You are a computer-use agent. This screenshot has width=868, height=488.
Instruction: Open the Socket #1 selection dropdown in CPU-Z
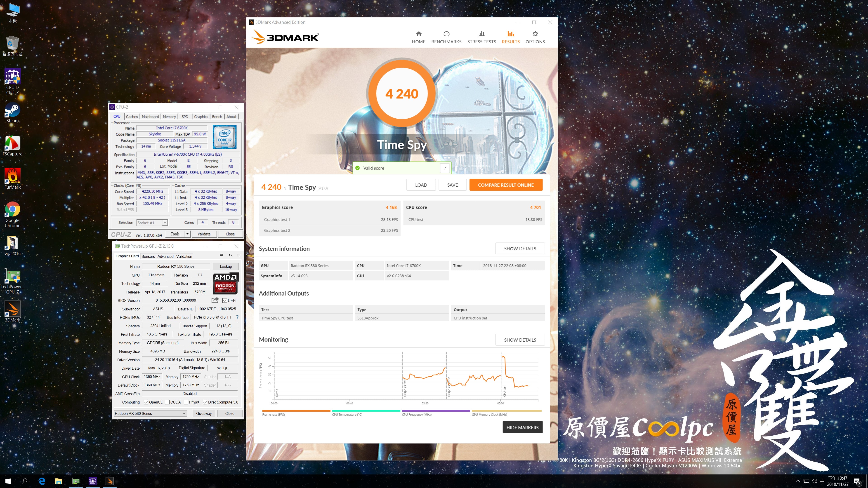[x=152, y=223]
